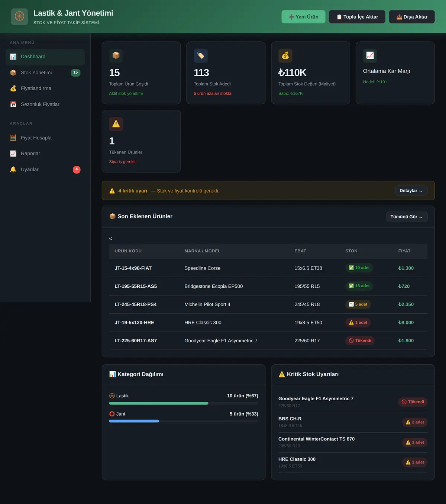
Task: Click the STOK column header
Action: click(351, 251)
